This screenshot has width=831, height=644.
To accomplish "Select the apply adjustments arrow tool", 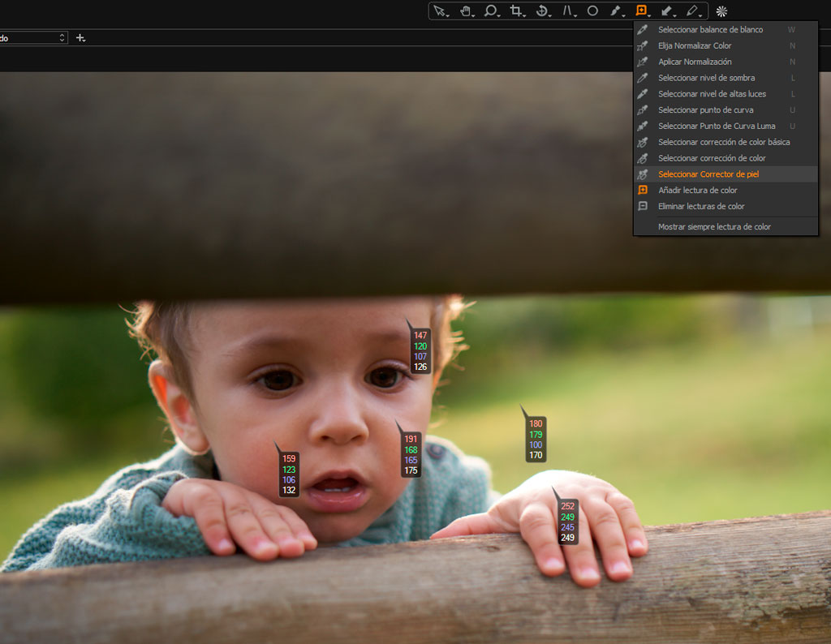I will (666, 11).
